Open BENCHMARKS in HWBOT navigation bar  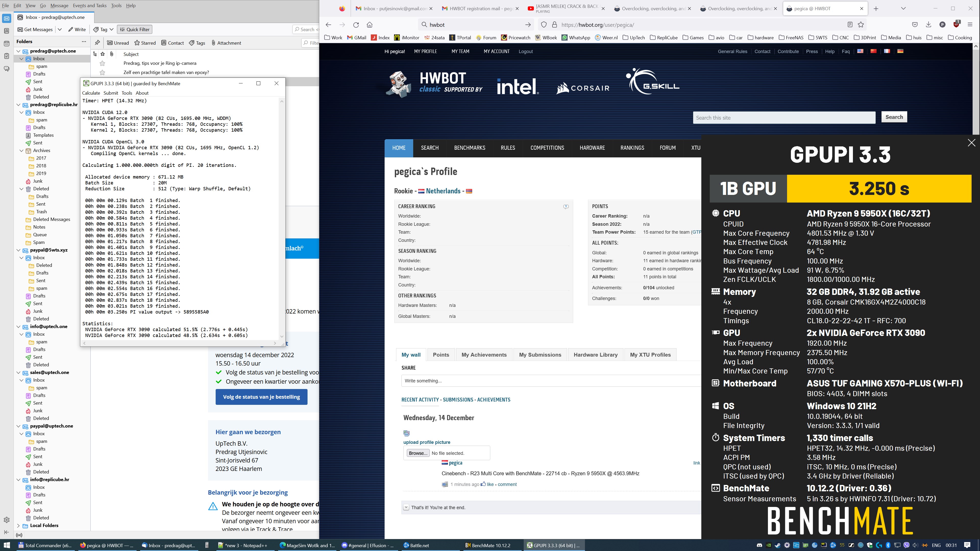coord(470,148)
